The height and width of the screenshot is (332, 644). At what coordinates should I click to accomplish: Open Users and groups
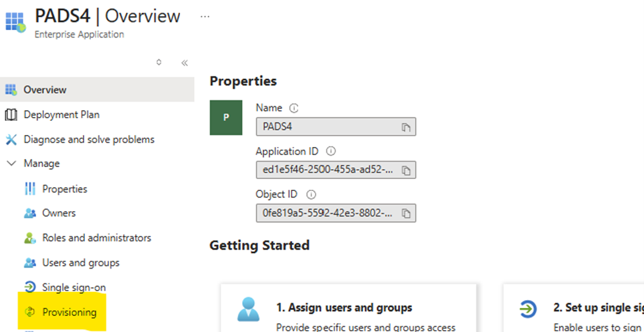click(80, 263)
